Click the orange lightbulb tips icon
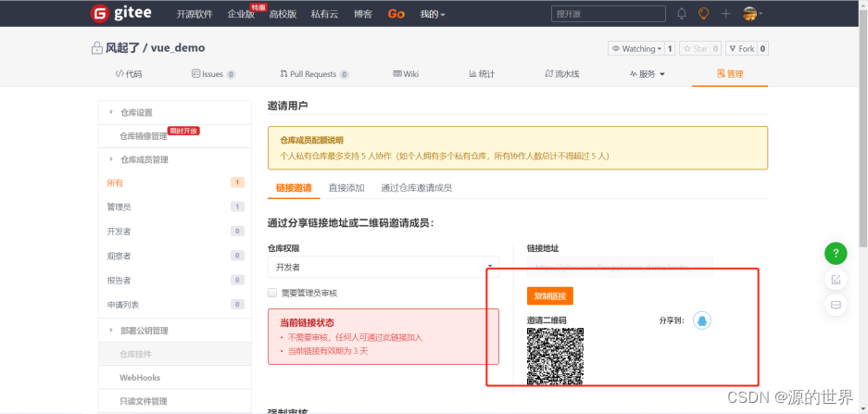 click(703, 14)
